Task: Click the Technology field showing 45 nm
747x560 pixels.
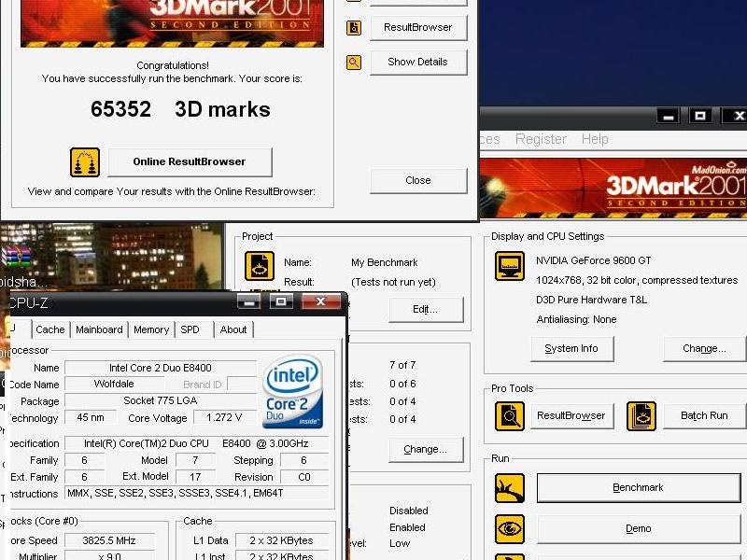Action: [91, 417]
